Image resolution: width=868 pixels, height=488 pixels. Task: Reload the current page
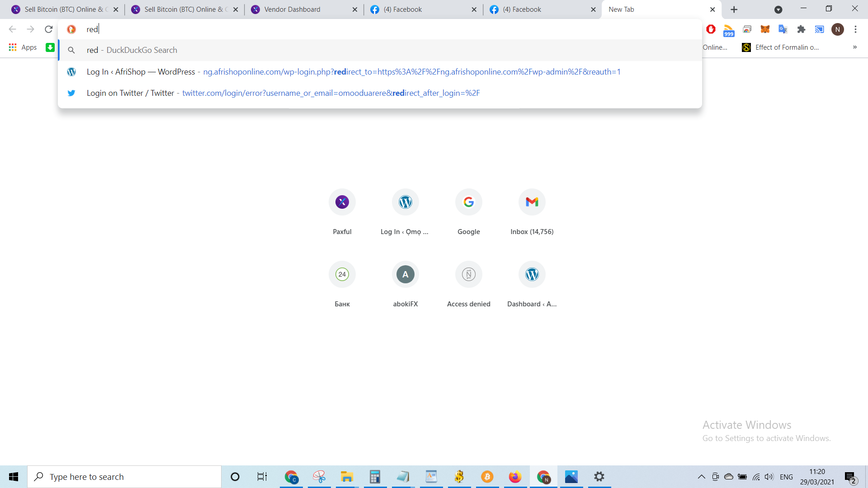[49, 29]
